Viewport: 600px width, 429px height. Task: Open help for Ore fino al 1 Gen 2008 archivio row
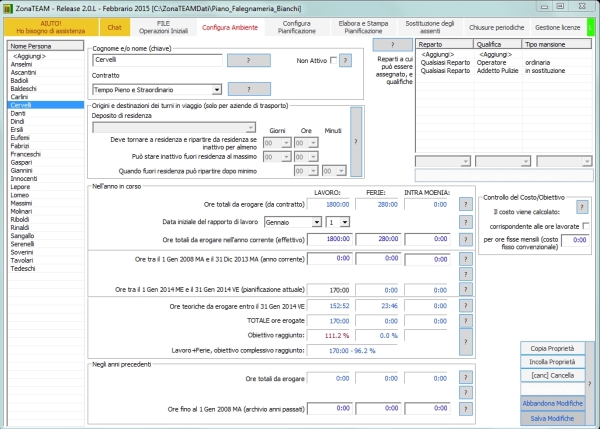click(466, 409)
